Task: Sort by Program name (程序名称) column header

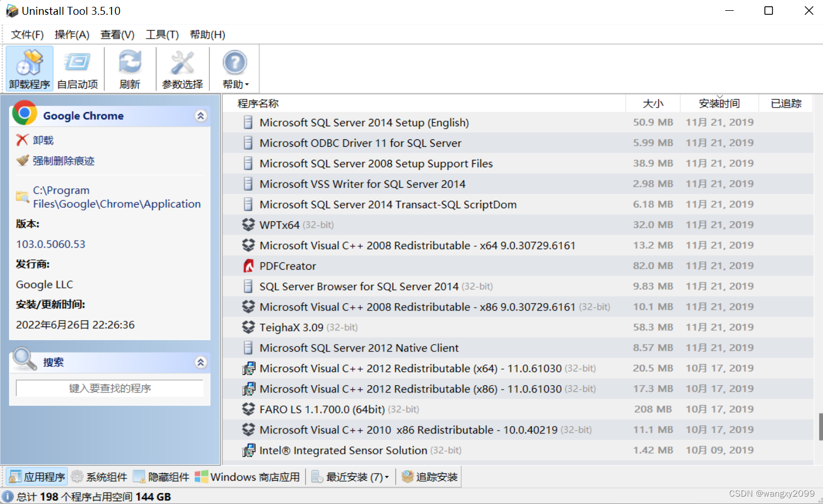Action: click(x=424, y=104)
